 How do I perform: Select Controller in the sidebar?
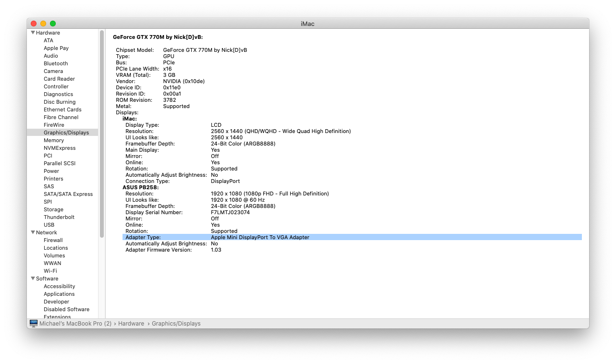tap(56, 86)
